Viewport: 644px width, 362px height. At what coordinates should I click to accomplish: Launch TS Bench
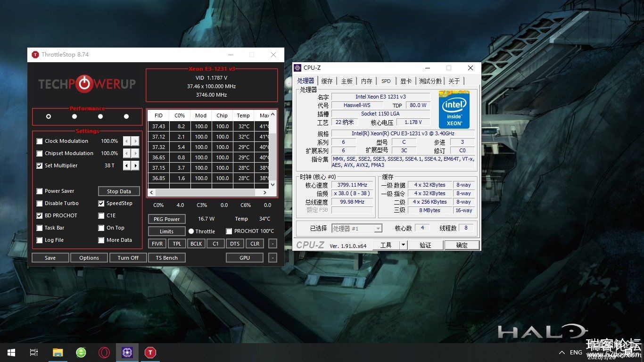(x=167, y=258)
